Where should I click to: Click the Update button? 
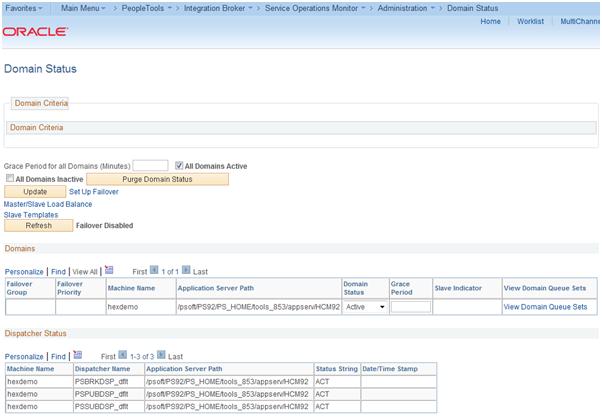point(35,192)
